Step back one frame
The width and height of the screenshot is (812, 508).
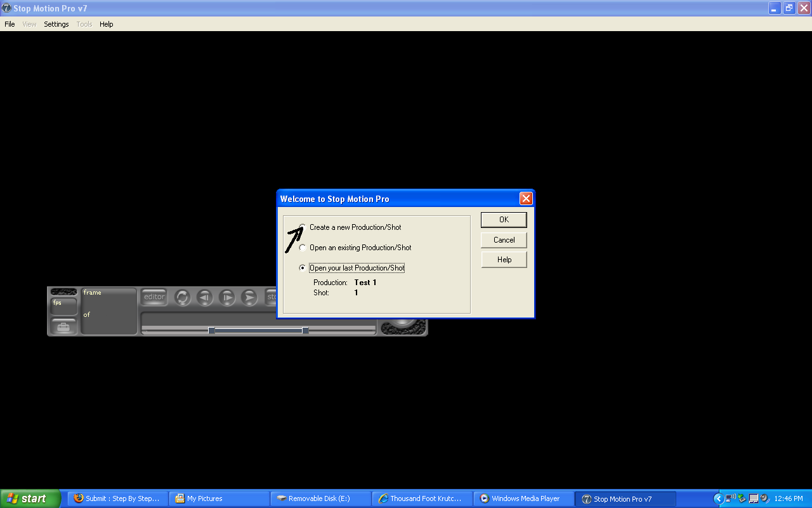coord(204,297)
